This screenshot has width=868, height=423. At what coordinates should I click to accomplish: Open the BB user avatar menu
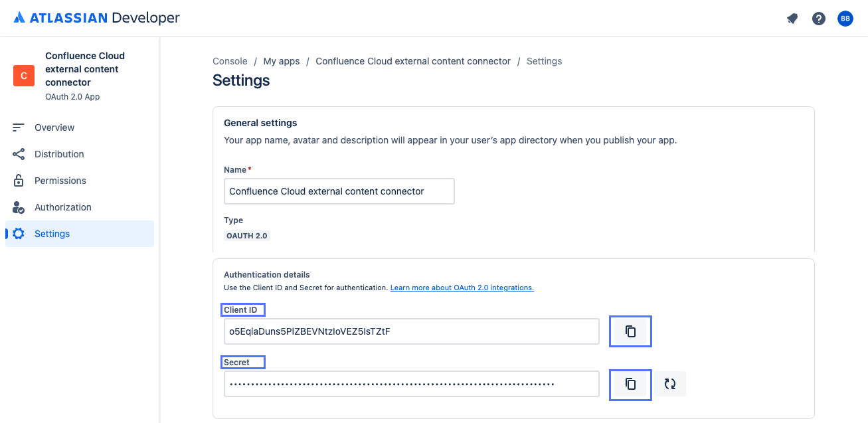[845, 19]
